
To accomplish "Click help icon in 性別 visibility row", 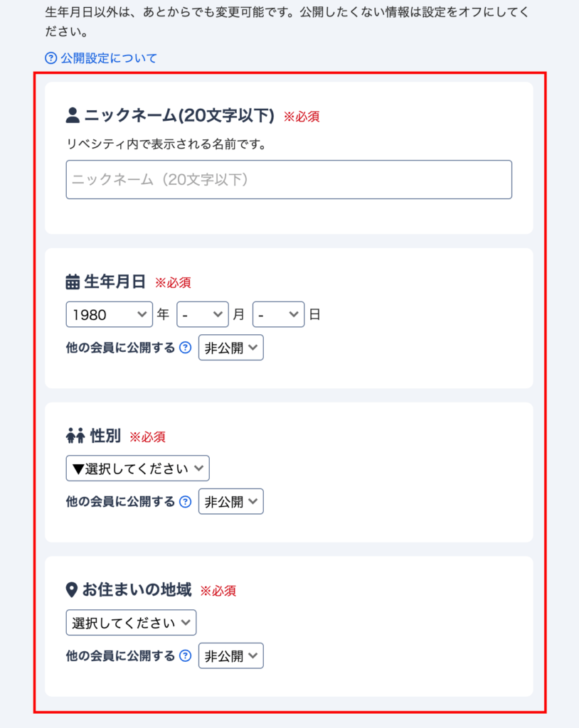I will tap(185, 501).
